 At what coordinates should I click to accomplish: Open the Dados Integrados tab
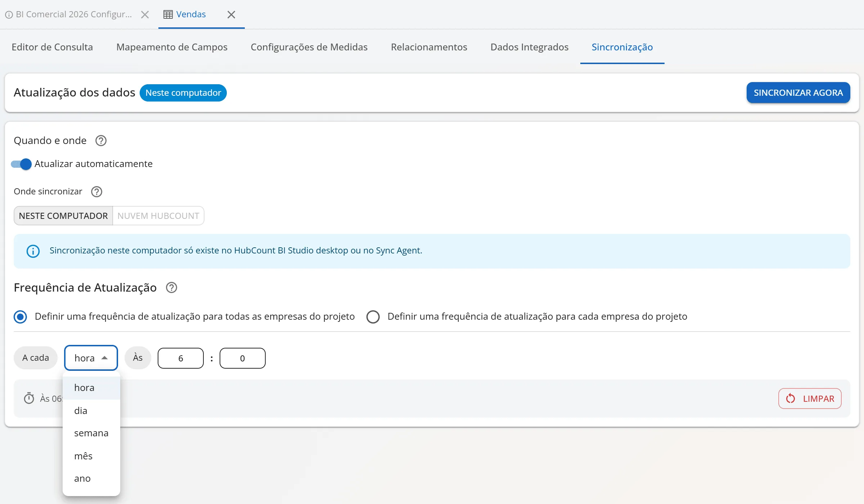tap(529, 47)
